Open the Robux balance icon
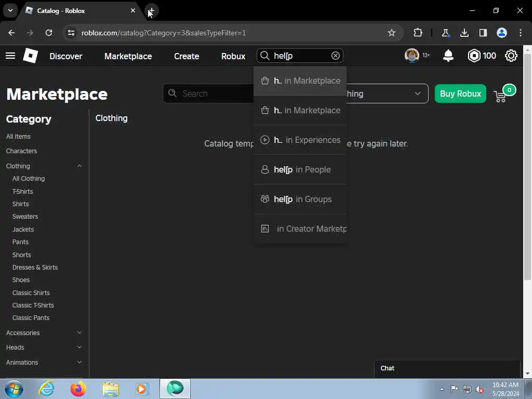 pos(474,56)
